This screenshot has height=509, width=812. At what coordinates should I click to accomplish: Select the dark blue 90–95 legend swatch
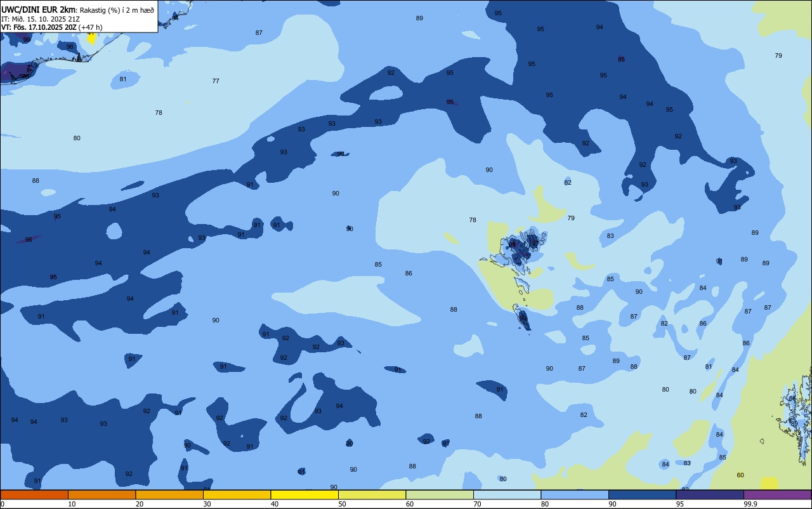642,494
